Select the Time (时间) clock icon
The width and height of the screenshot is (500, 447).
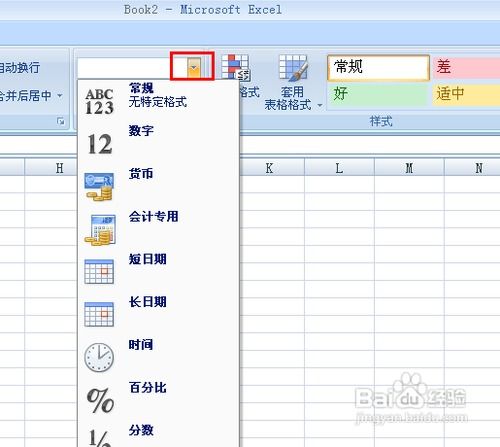tap(99, 357)
